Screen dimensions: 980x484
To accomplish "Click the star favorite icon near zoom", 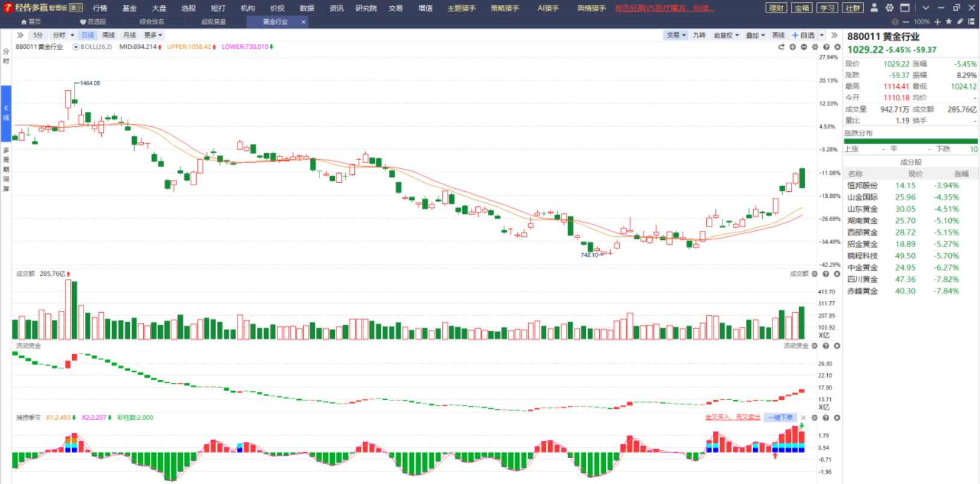I will (x=949, y=22).
